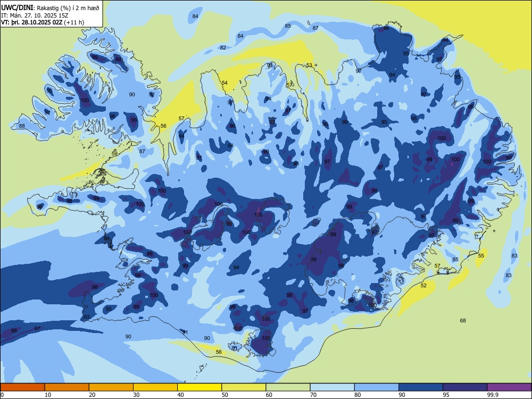The width and height of the screenshot is (532, 399).
Task: Click the '10' legend scale label
Action: point(48,395)
